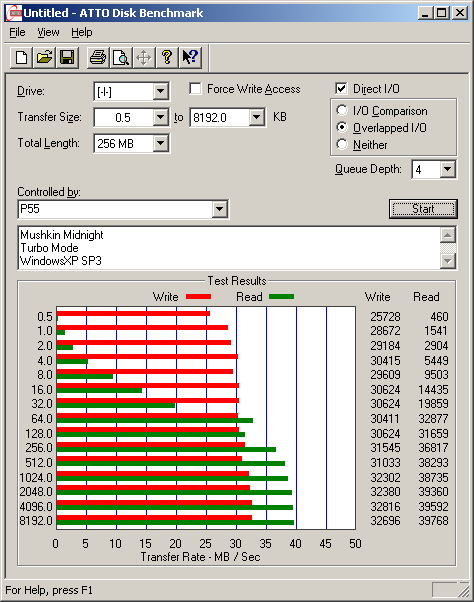The width and height of the screenshot is (474, 602).
Task: Uncheck the Direct I/O checkbox
Action: click(x=341, y=89)
